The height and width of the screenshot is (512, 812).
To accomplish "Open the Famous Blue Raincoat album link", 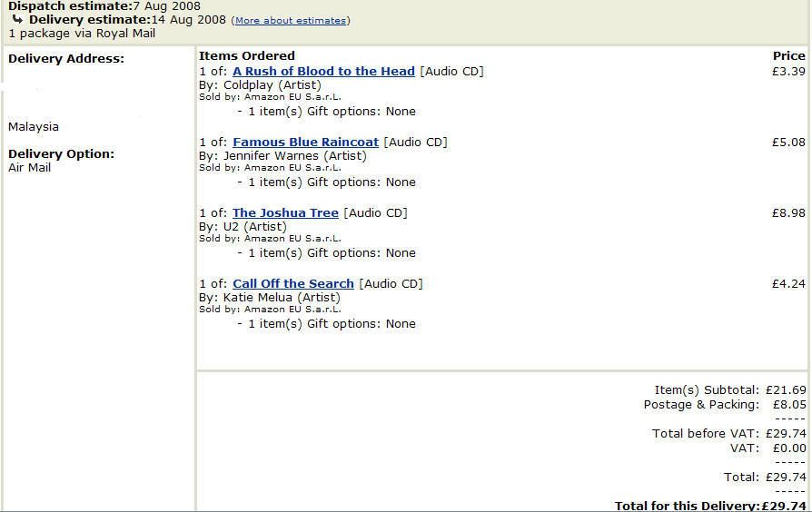I will coord(305,142).
